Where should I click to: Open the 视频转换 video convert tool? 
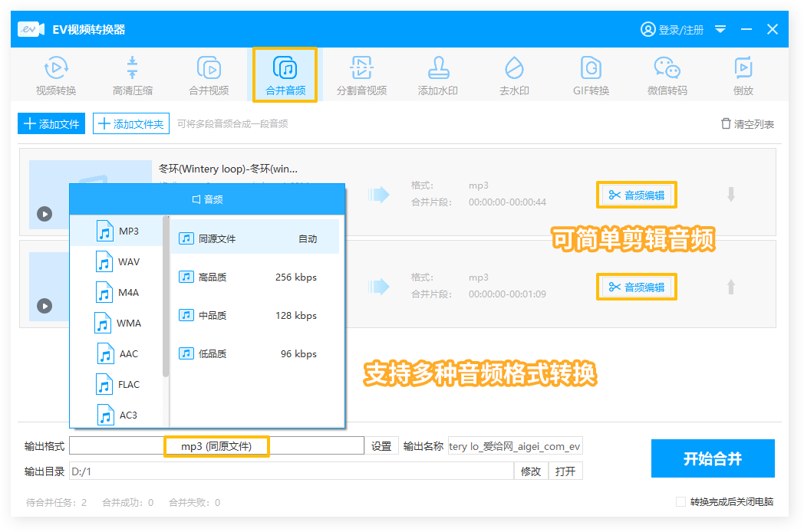coord(56,76)
